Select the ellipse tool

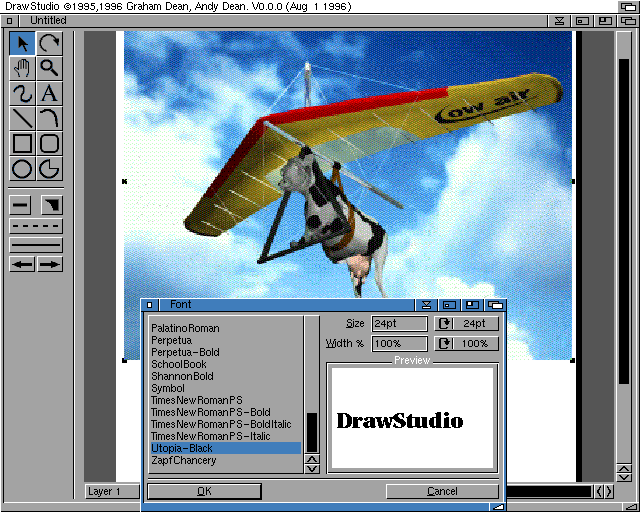22,169
